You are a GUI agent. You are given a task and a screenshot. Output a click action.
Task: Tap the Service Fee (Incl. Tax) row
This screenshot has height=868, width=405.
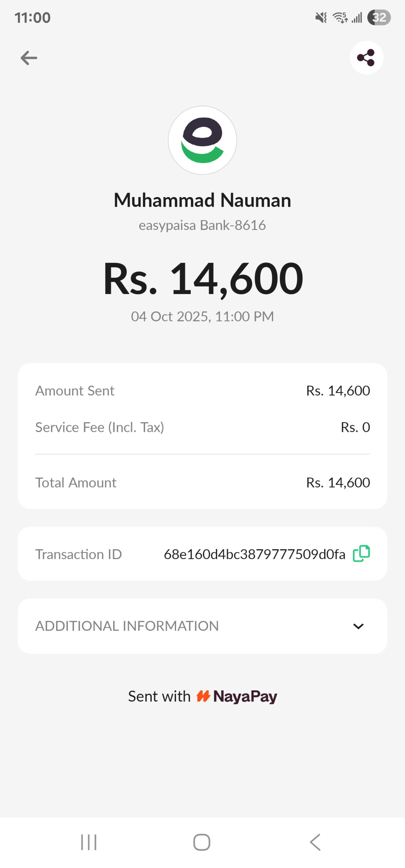point(203,427)
